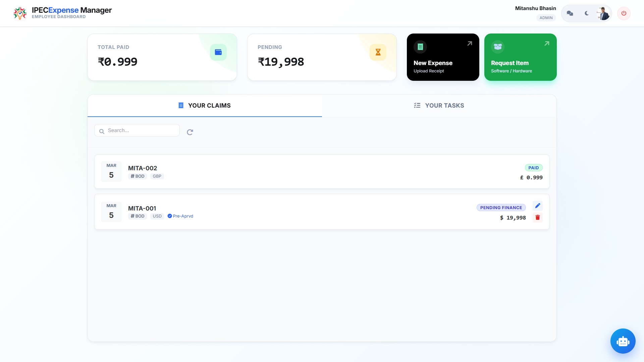Click the PAID status badge on MITA-002
Image resolution: width=644 pixels, height=362 pixels.
pyautogui.click(x=533, y=168)
